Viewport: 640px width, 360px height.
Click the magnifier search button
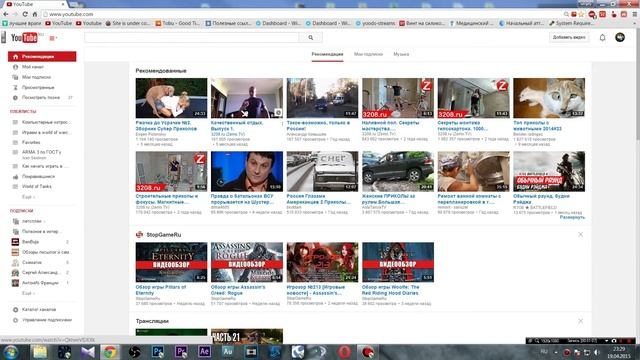[x=311, y=37]
